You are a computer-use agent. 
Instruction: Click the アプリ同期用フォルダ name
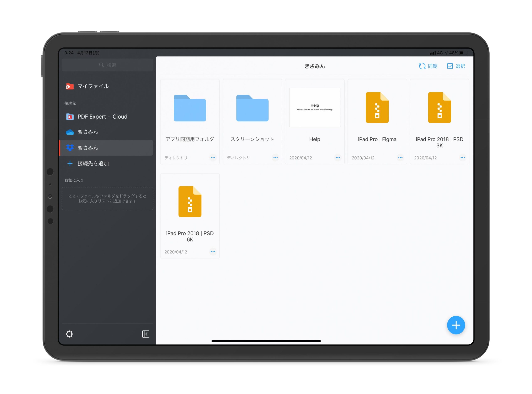(x=190, y=139)
